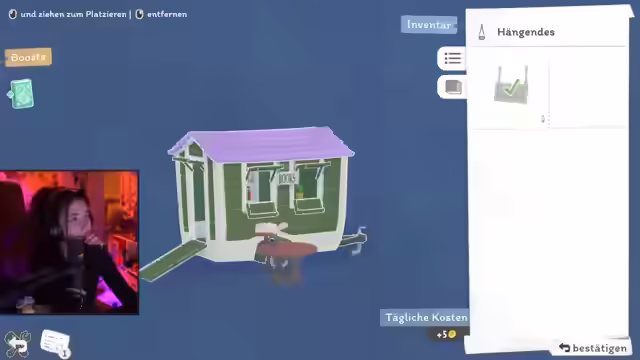Click the hanging-item icon beside Hängendes
This screenshot has width=640, height=360.
(482, 32)
